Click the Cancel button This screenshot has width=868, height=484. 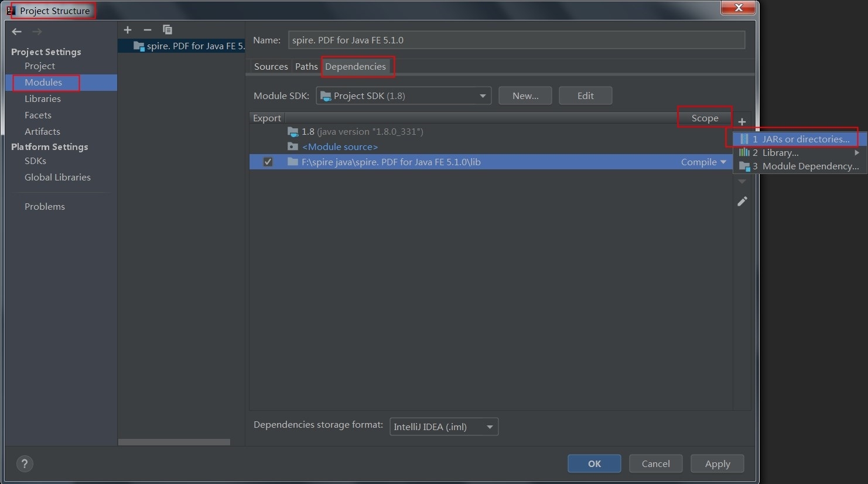pos(656,463)
